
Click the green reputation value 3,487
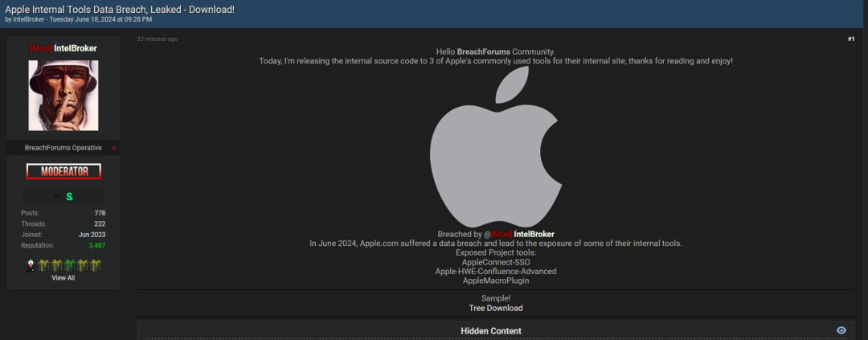(x=97, y=245)
